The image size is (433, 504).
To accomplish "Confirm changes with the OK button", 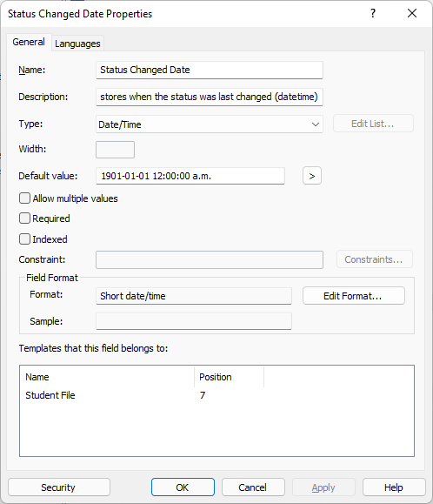I will click(x=183, y=487).
